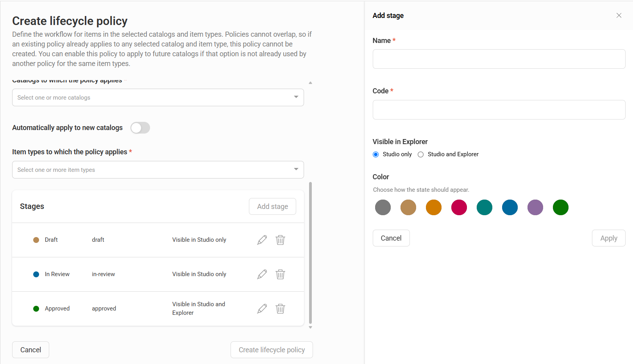
Task: Click the Draft stage name
Action: pyautogui.click(x=51, y=240)
